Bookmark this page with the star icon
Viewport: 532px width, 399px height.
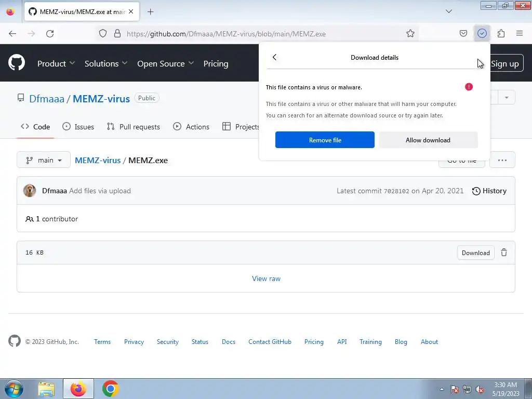410,34
